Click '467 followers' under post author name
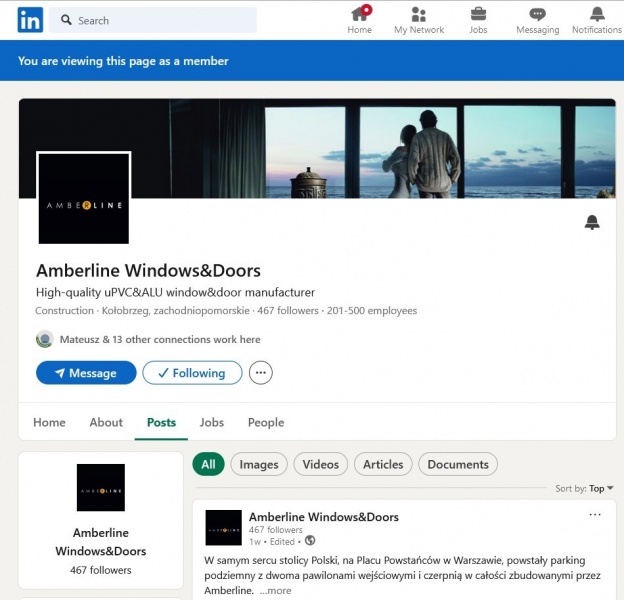The width and height of the screenshot is (624, 600). click(275, 530)
